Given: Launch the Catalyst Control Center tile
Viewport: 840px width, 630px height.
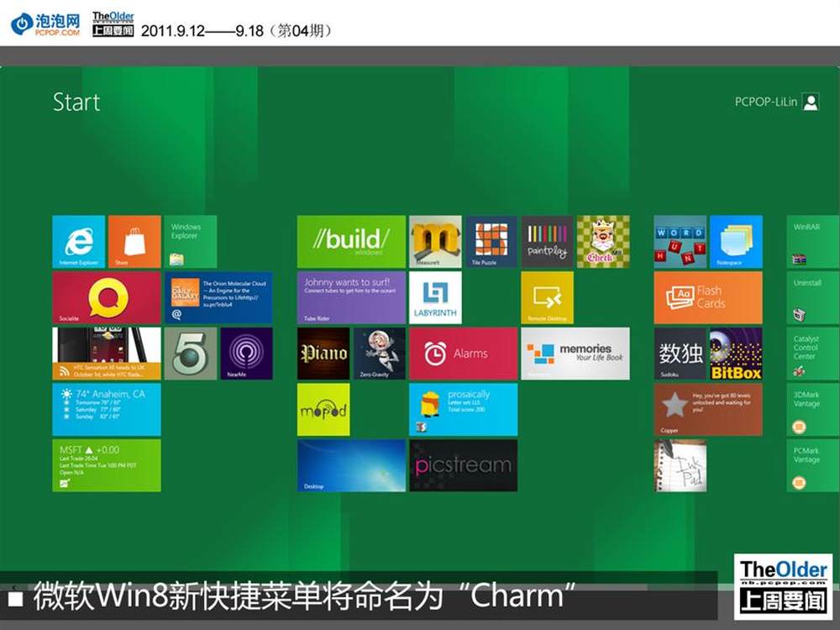Looking at the screenshot, I should click(x=813, y=354).
